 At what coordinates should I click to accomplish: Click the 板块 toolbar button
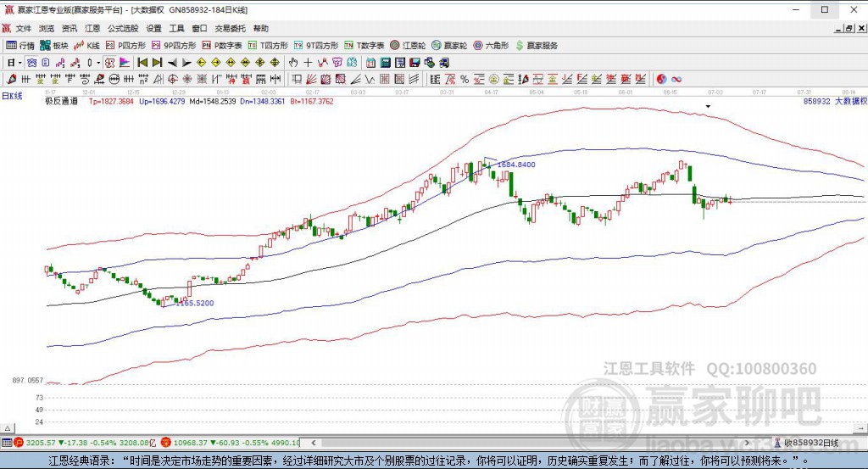[53, 46]
